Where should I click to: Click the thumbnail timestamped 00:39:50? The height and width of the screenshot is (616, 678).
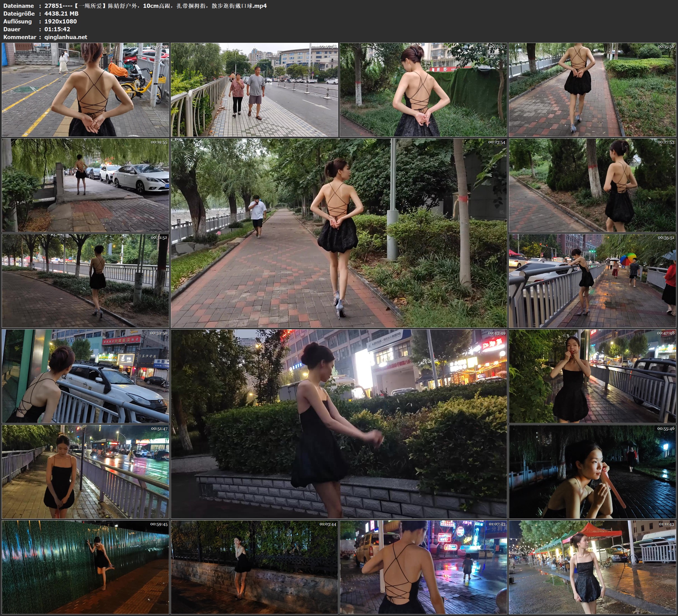[x=85, y=376]
